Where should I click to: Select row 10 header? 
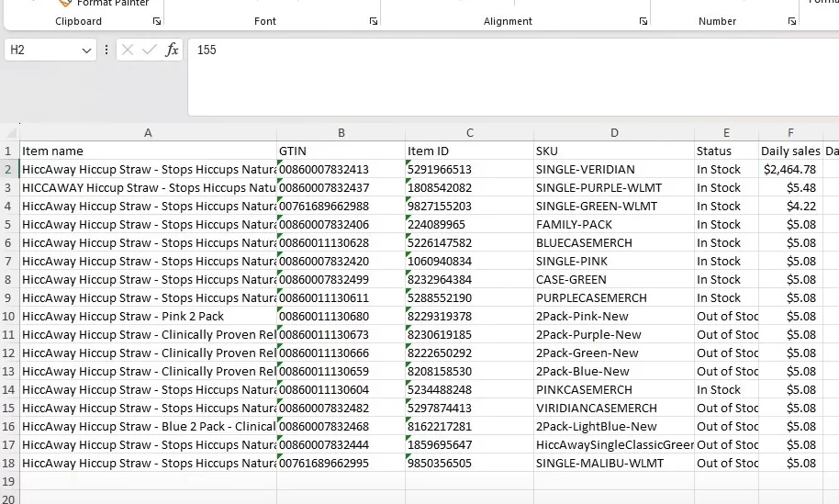9,316
